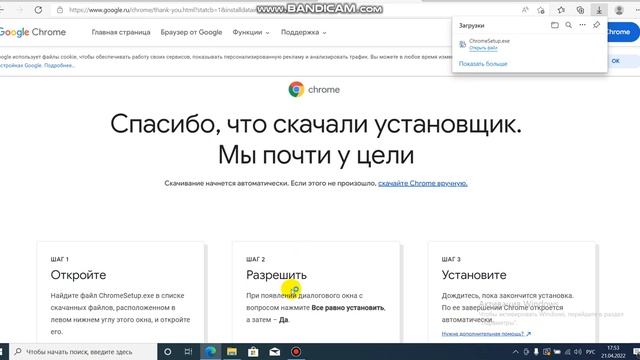Open Bandicam recorder on the taskbar

296,351
